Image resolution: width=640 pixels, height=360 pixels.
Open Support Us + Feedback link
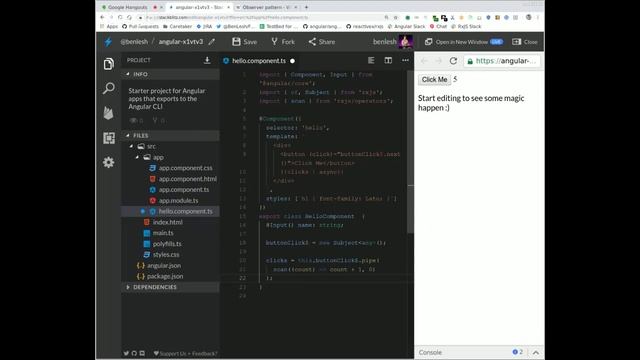click(x=186, y=353)
